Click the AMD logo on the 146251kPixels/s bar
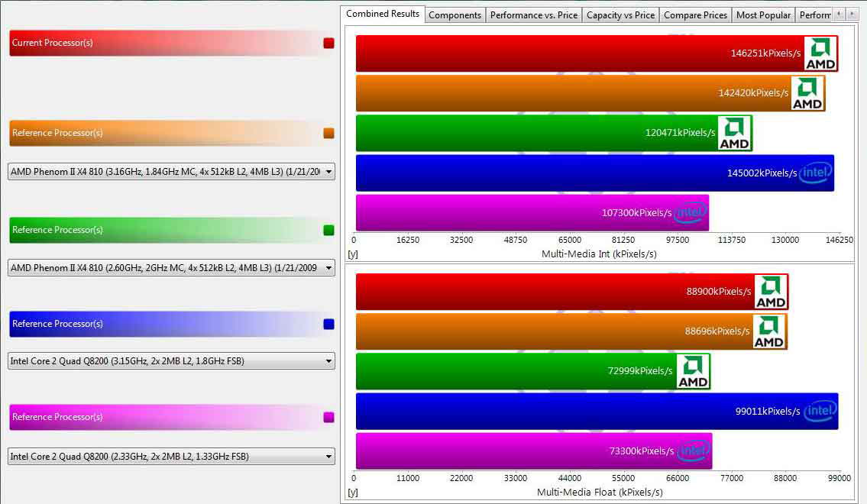This screenshot has width=867, height=504. tap(820, 53)
